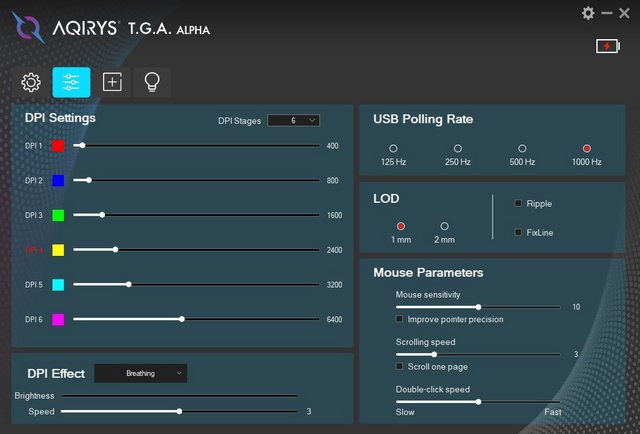Click the green DPI 3 color swatch
Screen dimensions: 640x434
click(58, 215)
